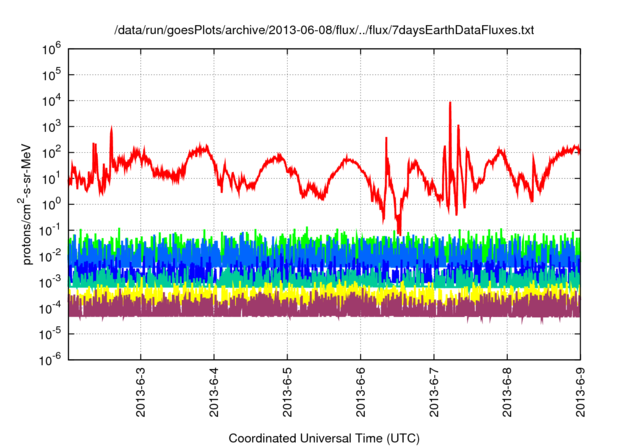Click the 10^1 y-axis tick label

coord(51,178)
